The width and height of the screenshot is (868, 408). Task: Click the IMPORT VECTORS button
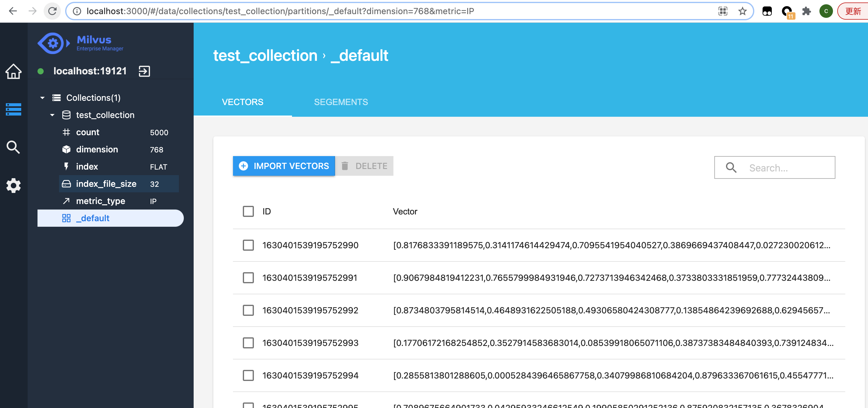point(284,166)
